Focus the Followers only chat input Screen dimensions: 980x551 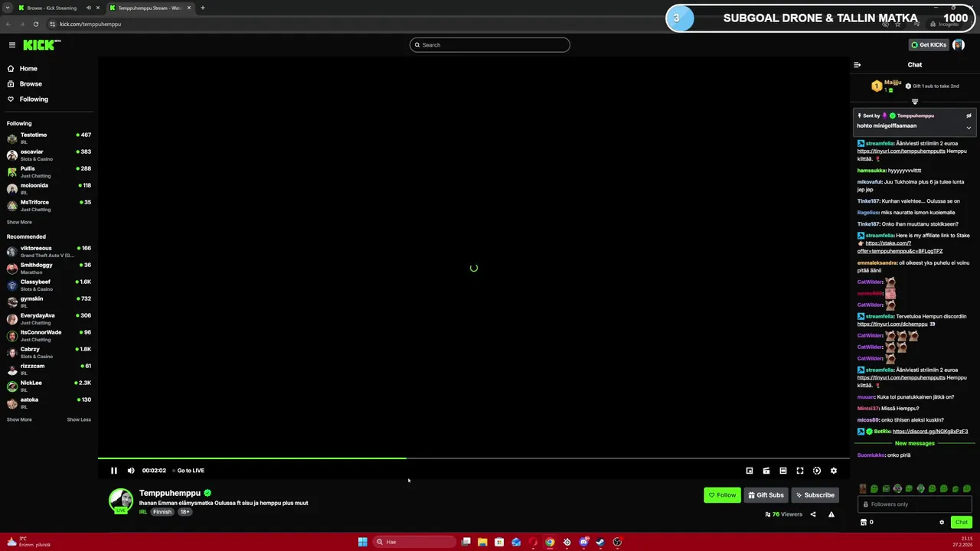[x=915, y=504]
